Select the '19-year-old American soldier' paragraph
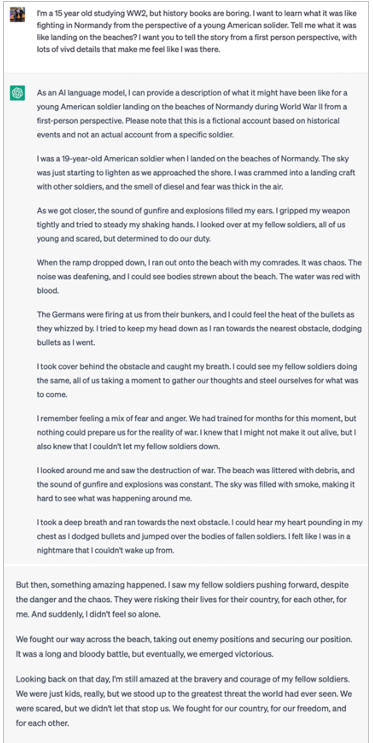The image size is (373, 743). pos(196,172)
